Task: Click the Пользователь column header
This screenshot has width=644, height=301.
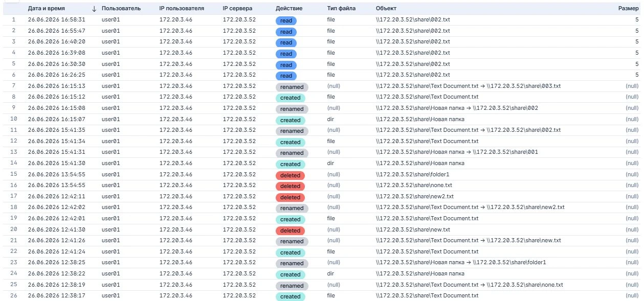Action: (121, 9)
